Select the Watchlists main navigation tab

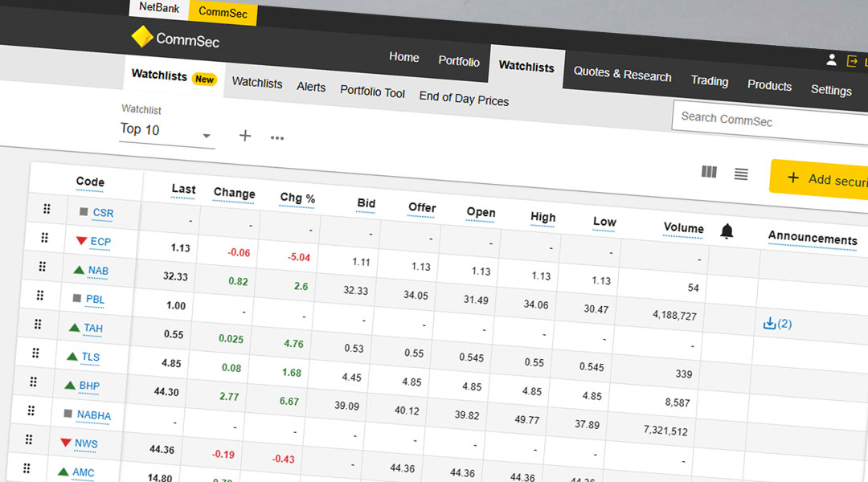[526, 67]
